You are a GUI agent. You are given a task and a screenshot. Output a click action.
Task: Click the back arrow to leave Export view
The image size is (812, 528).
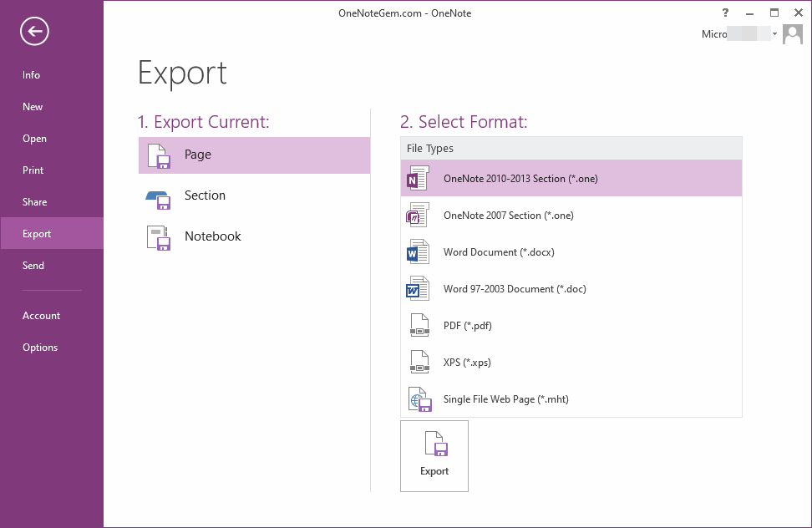tap(33, 31)
